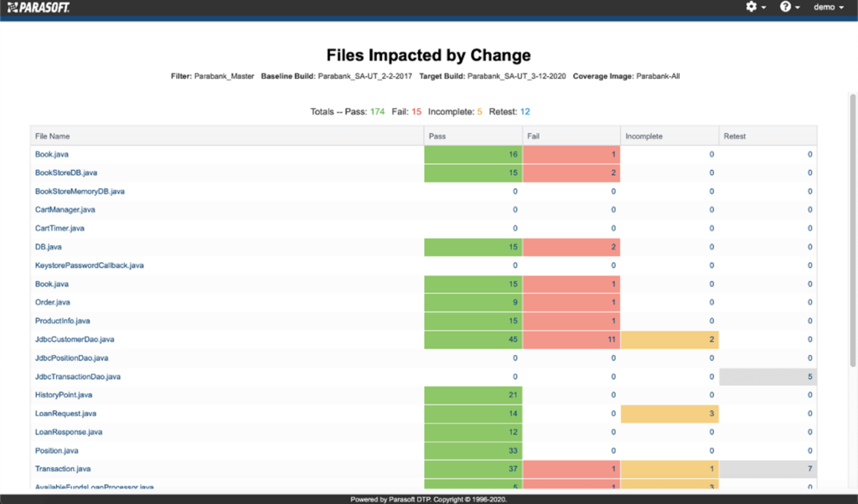The height and width of the screenshot is (504, 858).
Task: Click the Fail cell 1 for Transaction.java
Action: (571, 469)
